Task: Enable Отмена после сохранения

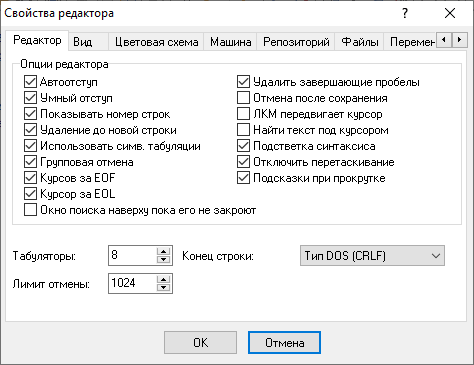Action: (x=243, y=98)
